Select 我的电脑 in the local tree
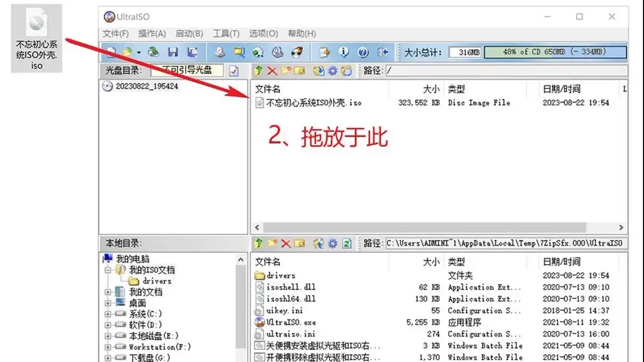 coord(133,259)
